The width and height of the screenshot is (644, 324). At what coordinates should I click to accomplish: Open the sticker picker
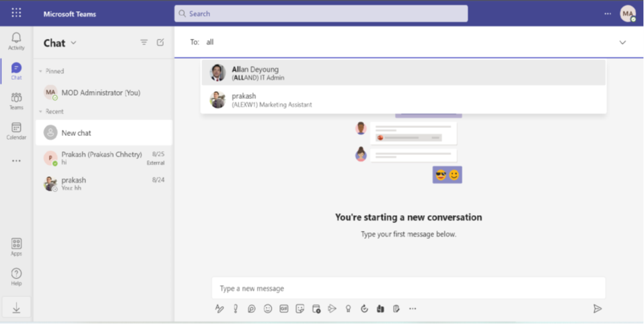(300, 309)
